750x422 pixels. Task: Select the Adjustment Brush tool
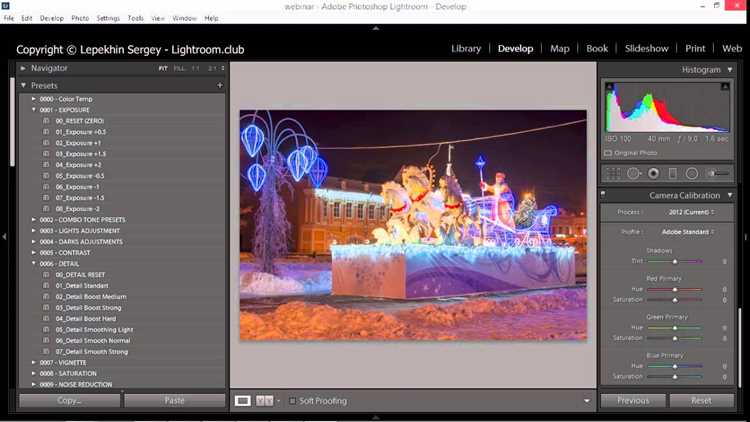(719, 174)
